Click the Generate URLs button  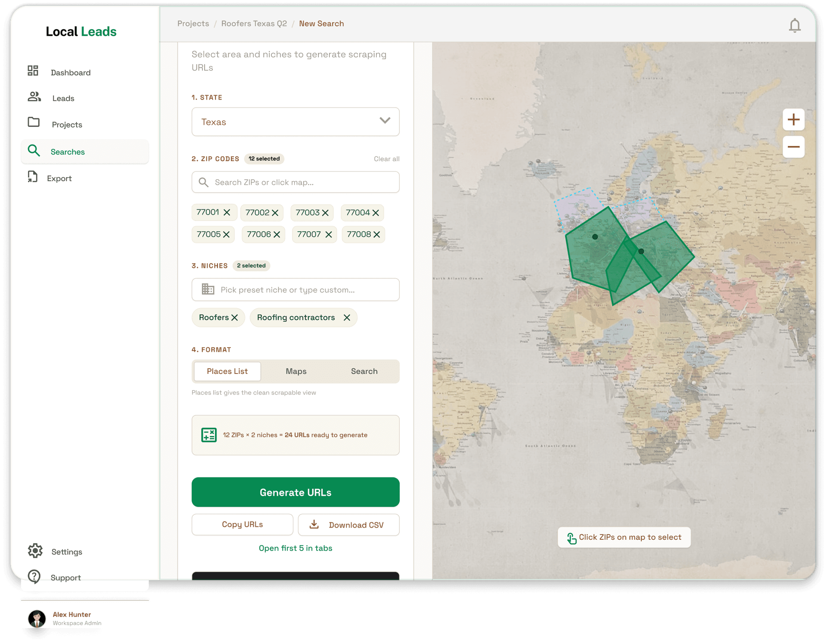pyautogui.click(x=295, y=492)
